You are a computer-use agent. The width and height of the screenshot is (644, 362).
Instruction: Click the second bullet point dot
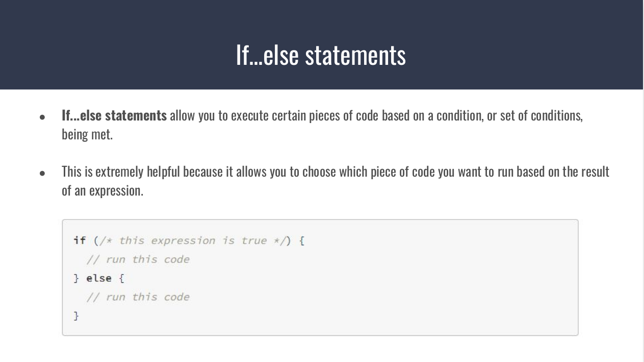[43, 173]
